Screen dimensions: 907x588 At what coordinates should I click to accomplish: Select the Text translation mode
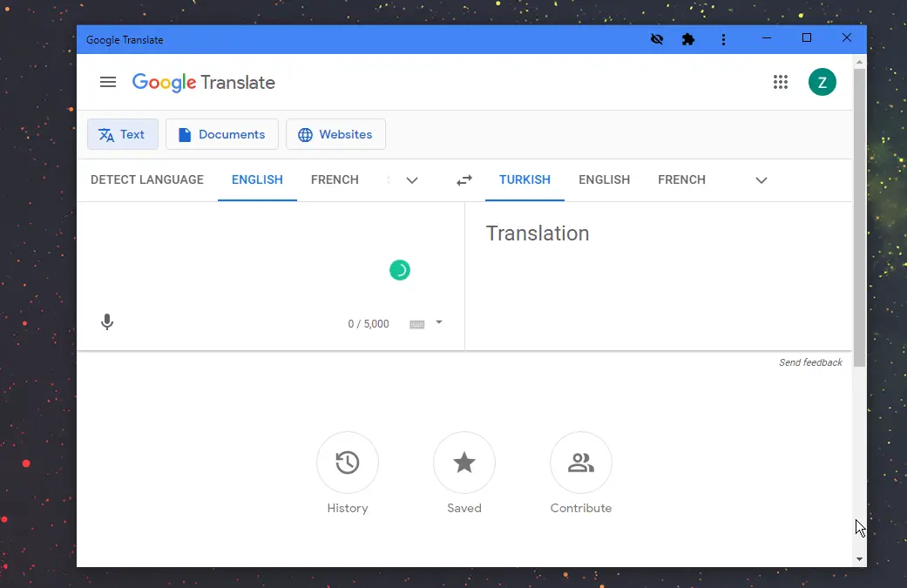coord(123,134)
